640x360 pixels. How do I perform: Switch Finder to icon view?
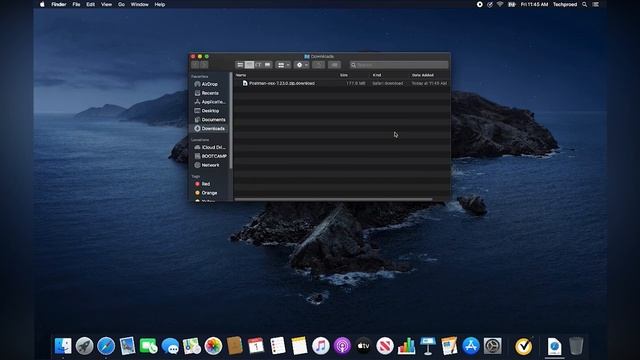pyautogui.click(x=240, y=65)
